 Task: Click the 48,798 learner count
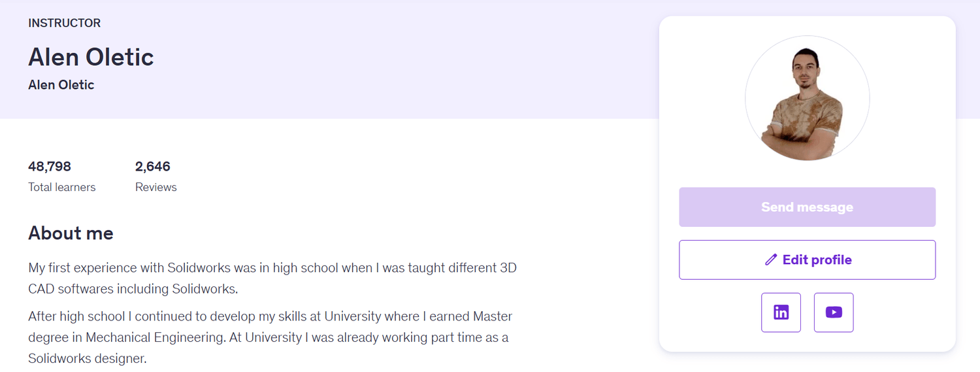point(50,166)
